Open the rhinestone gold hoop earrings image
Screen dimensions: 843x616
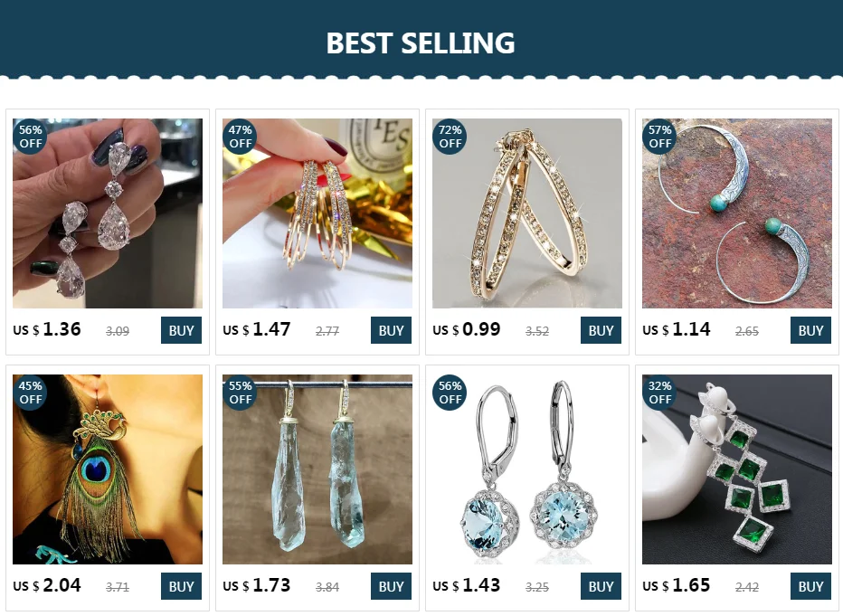526,213
